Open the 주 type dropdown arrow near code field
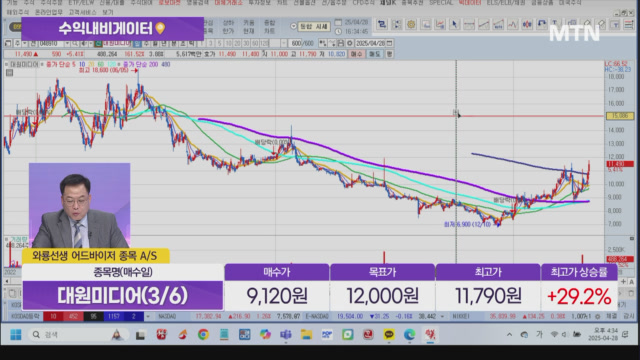The width and height of the screenshot is (640, 360). click(x=24, y=43)
